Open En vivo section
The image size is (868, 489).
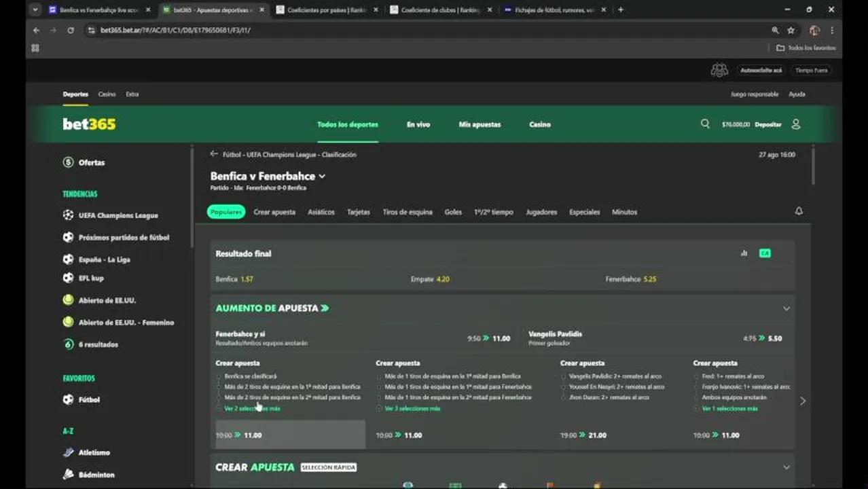(x=418, y=124)
